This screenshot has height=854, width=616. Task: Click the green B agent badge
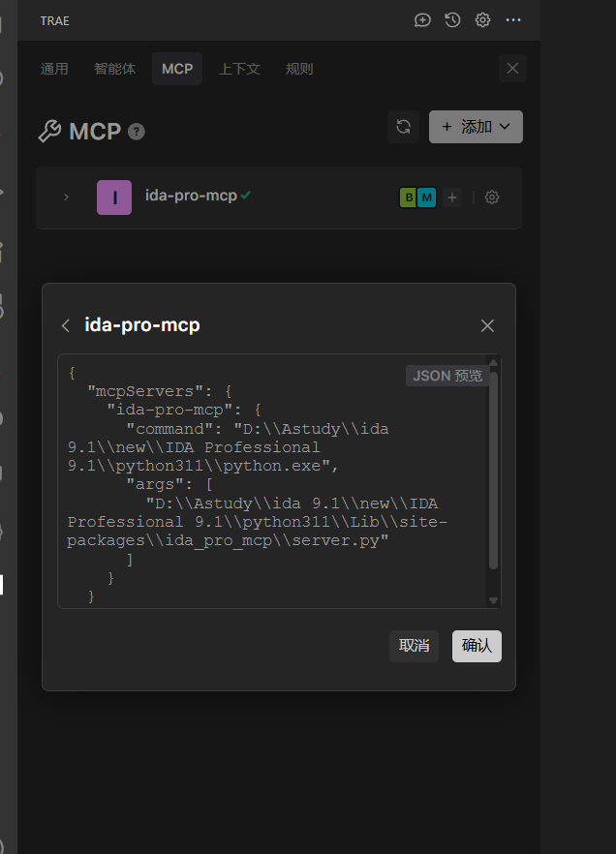pos(409,198)
